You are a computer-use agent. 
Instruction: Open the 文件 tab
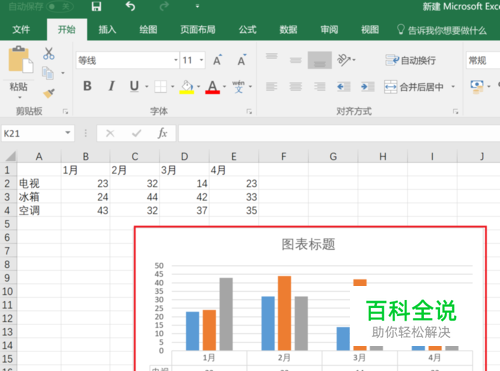pyautogui.click(x=21, y=30)
